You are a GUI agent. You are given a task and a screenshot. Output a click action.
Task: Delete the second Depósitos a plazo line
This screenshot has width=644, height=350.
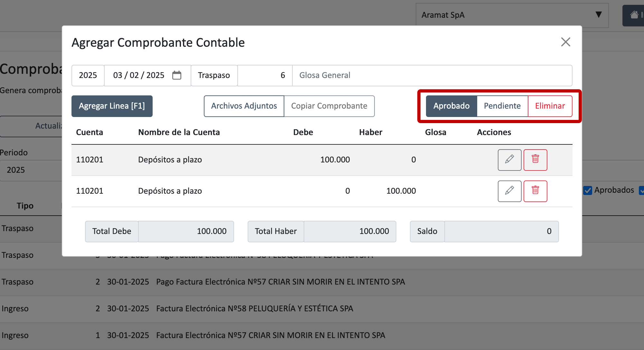[x=535, y=191]
